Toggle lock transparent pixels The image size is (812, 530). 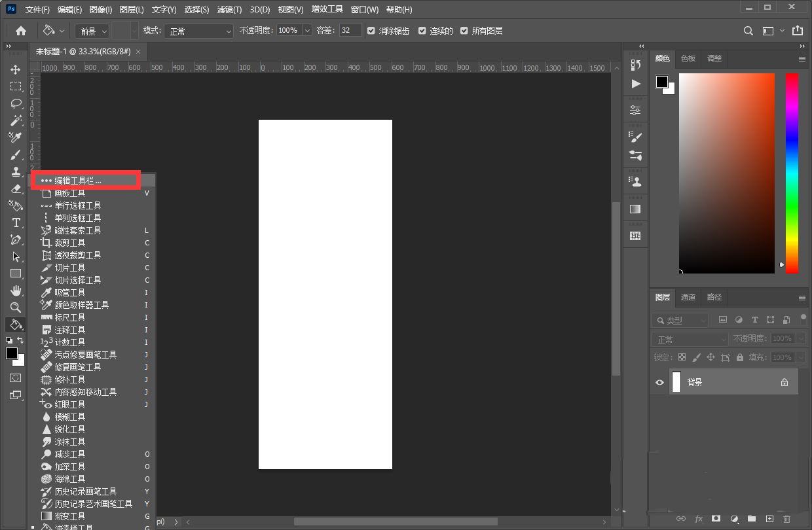(682, 357)
